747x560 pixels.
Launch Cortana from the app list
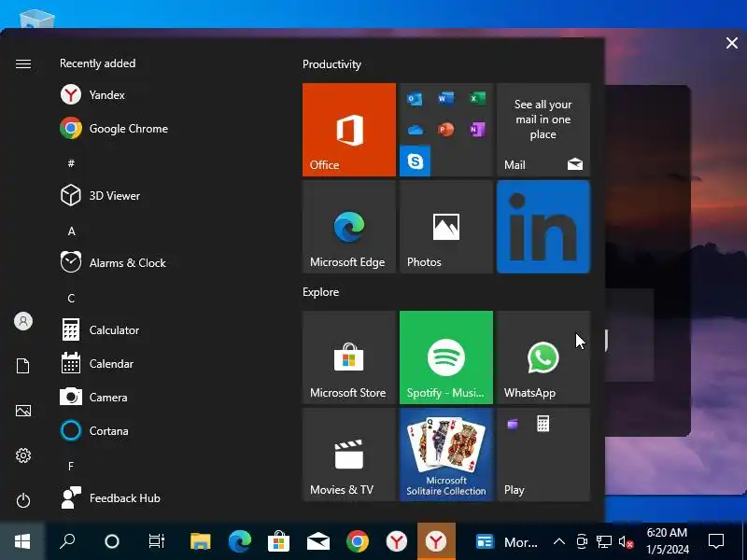tap(94, 431)
